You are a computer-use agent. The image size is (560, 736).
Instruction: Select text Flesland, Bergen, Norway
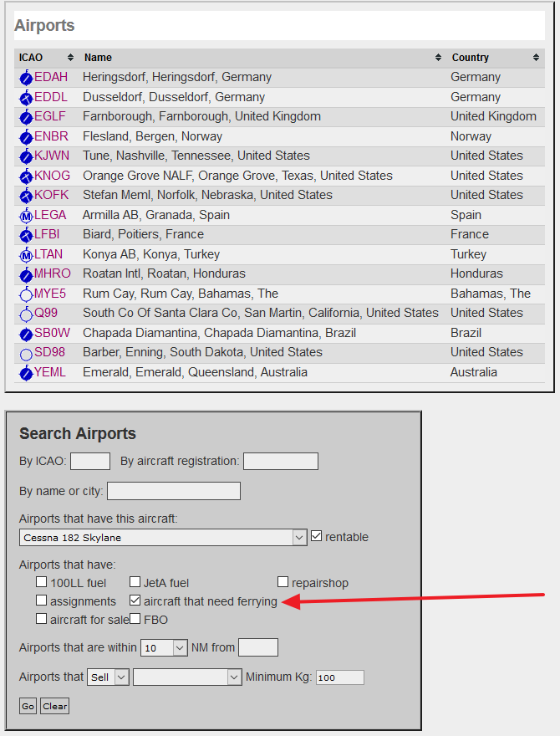pyautogui.click(x=152, y=136)
